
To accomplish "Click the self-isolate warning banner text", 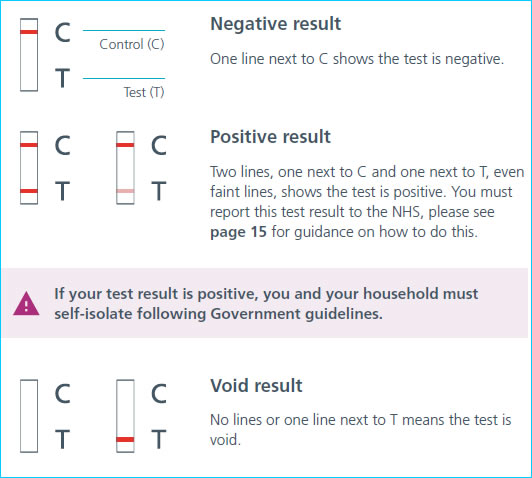I will [266, 304].
